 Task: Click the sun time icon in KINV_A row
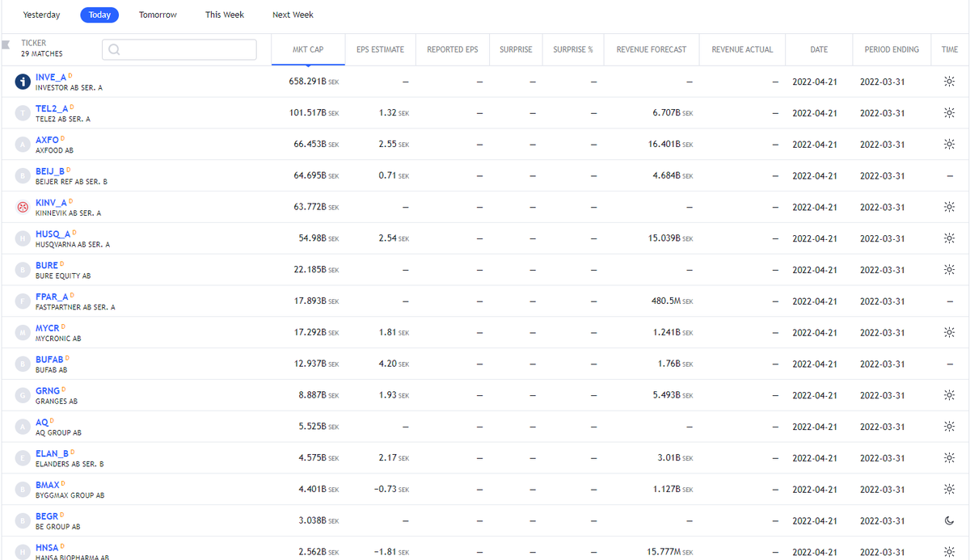[950, 207]
